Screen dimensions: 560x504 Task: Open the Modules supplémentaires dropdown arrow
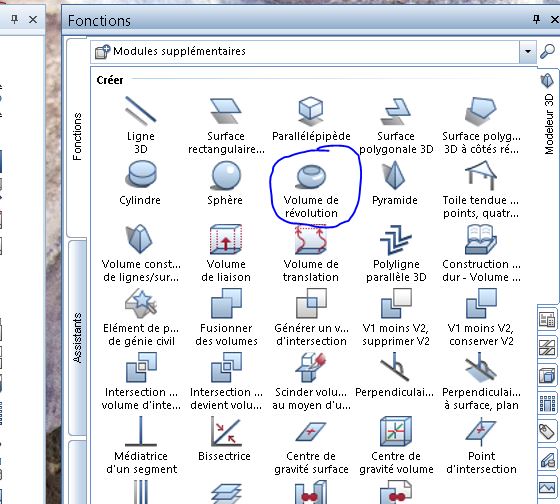tap(528, 51)
